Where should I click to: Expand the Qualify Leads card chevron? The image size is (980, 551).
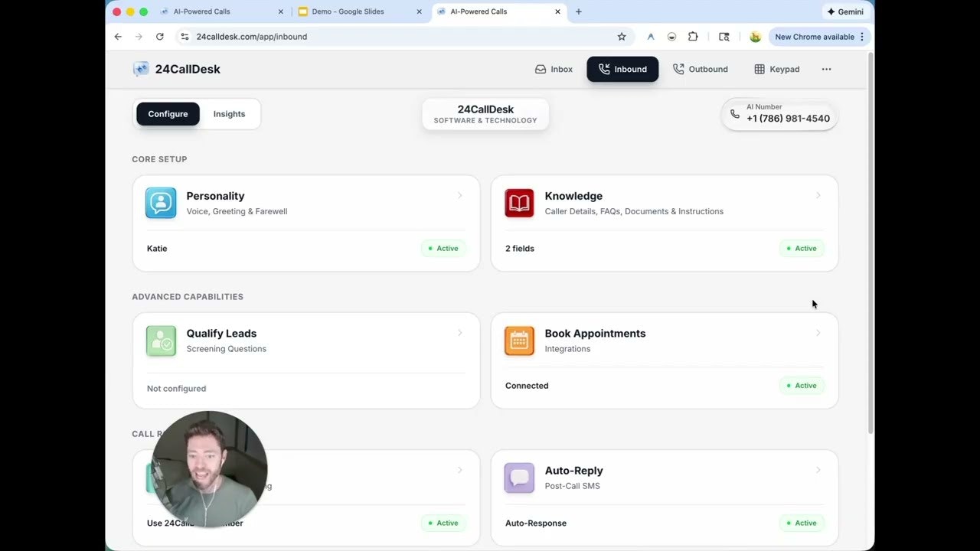tap(460, 333)
